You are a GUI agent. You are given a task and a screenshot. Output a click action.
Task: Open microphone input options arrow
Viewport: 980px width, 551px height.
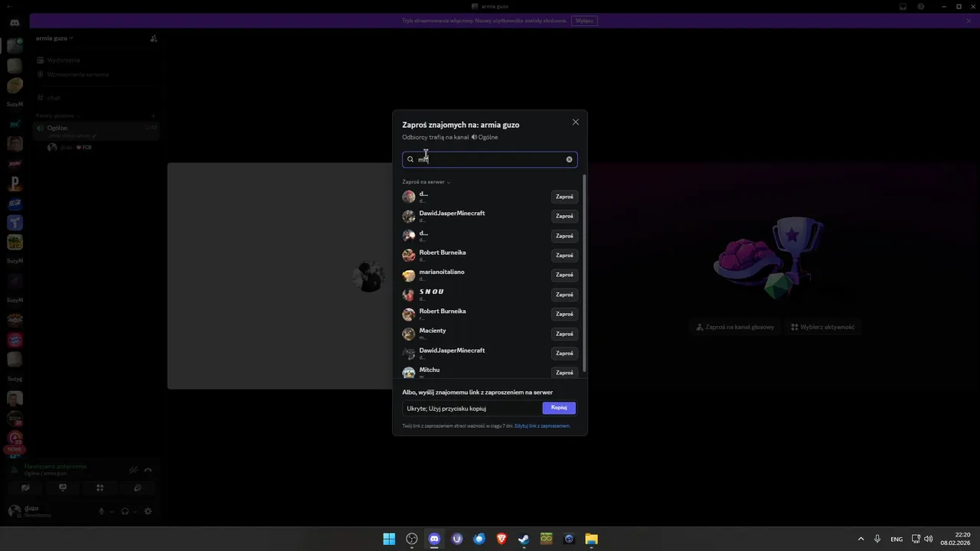click(112, 511)
